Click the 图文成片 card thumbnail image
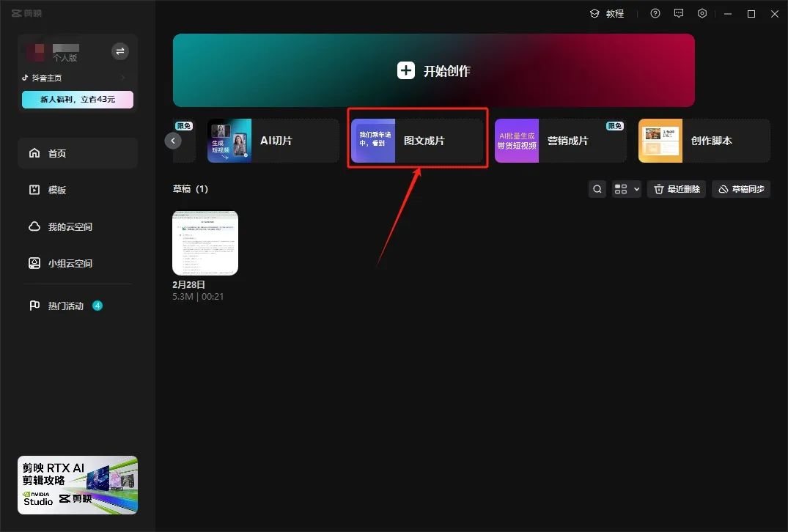Viewport: 788px width, 532px height. (373, 141)
